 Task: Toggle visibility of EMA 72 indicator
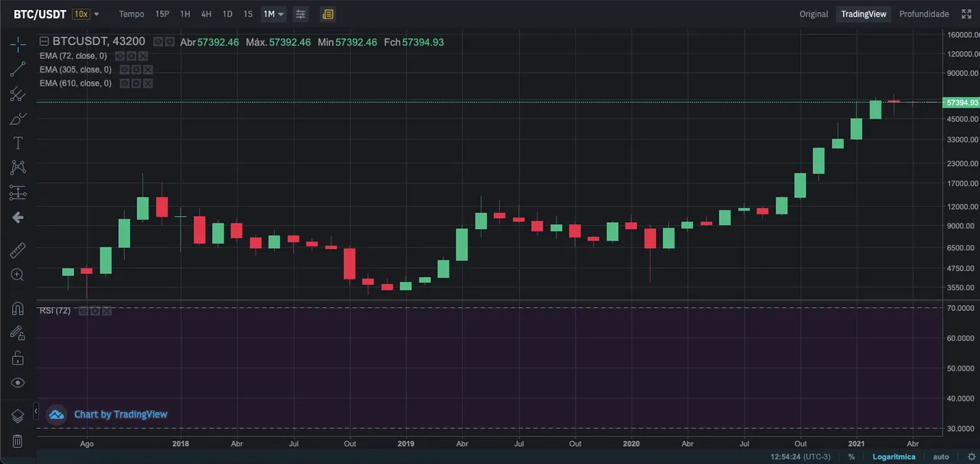(119, 56)
